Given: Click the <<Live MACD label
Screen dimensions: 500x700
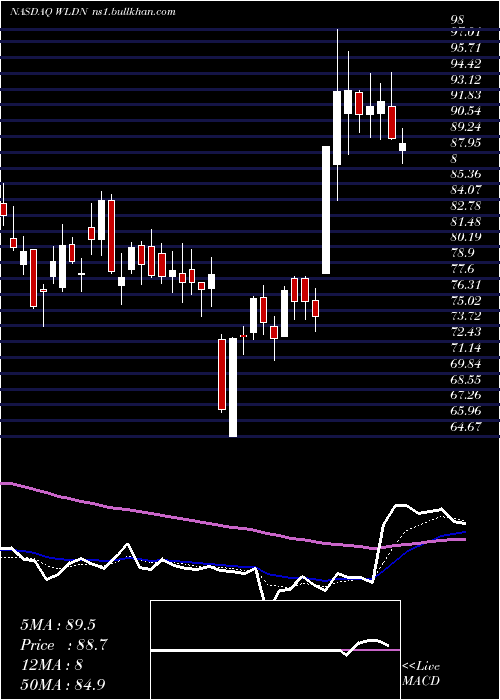Looking at the screenshot, I should click(x=421, y=673).
